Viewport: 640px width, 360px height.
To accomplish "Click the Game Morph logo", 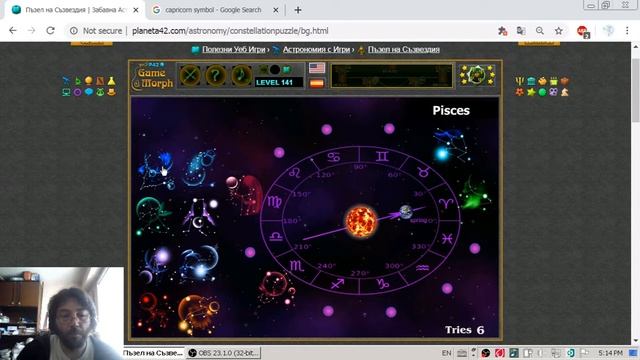I will coord(153,76).
